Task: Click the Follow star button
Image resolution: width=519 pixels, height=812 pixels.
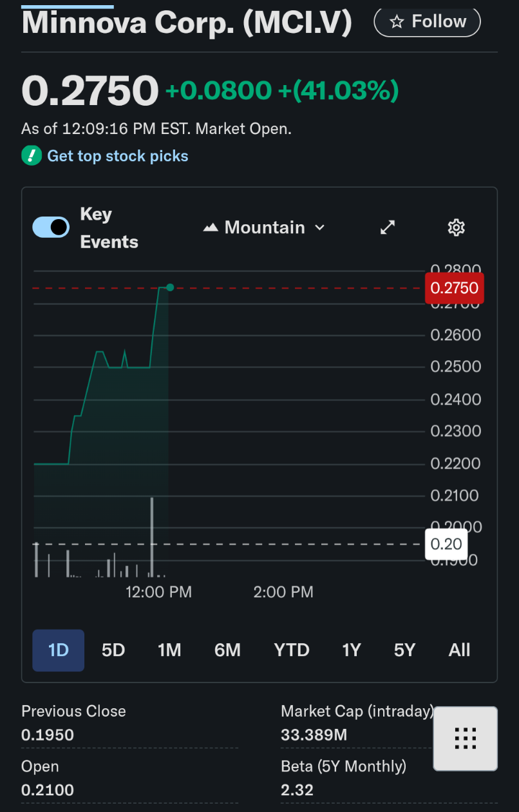Action: tap(427, 22)
